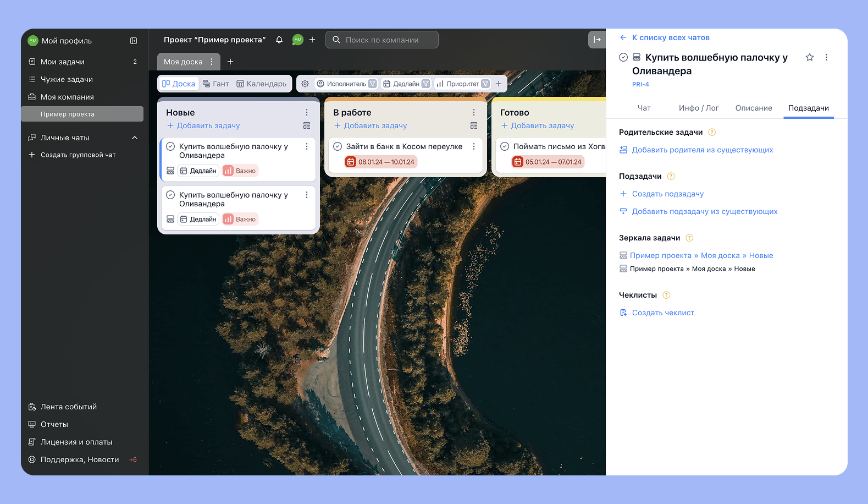
Task: Switch to the Описание tab
Action: click(x=753, y=108)
